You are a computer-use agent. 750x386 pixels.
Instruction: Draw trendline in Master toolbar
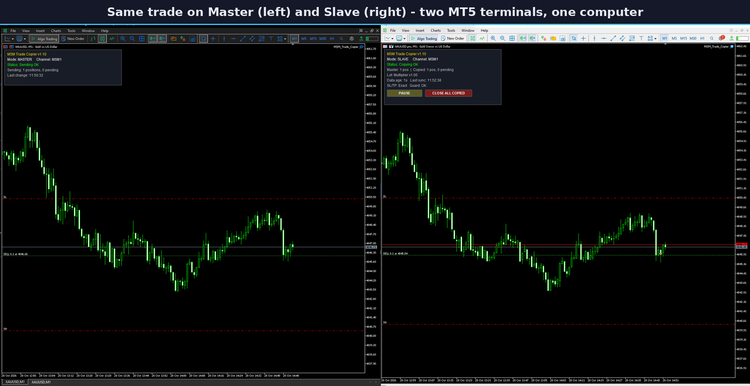[x=243, y=39]
